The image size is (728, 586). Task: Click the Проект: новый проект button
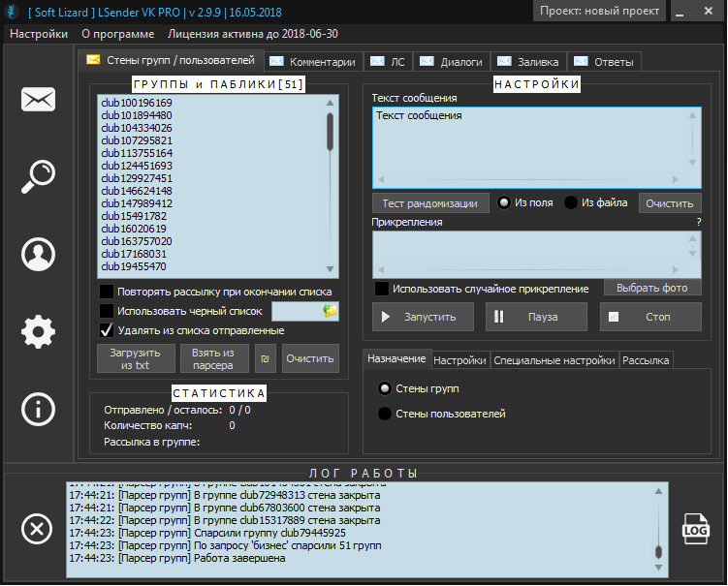(599, 11)
